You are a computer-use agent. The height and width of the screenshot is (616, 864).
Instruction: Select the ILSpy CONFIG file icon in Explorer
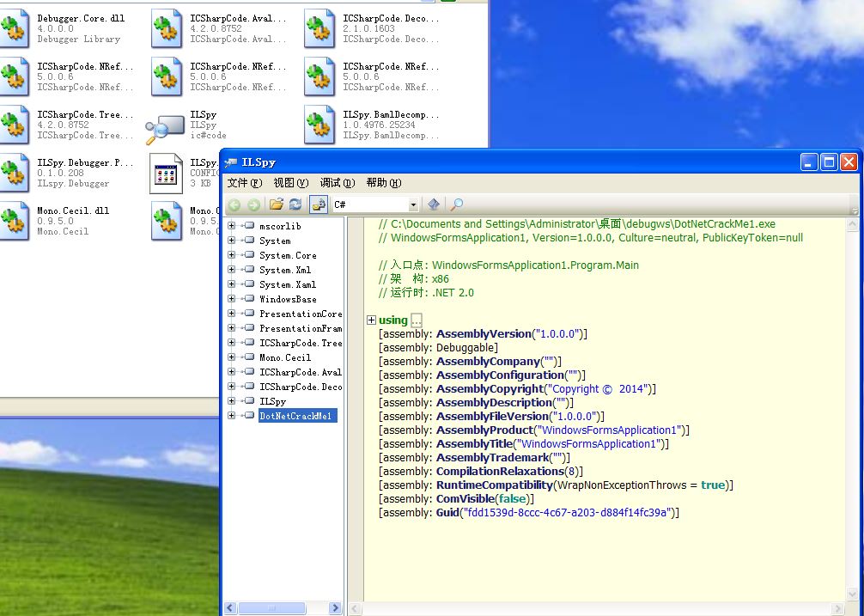[x=166, y=174]
